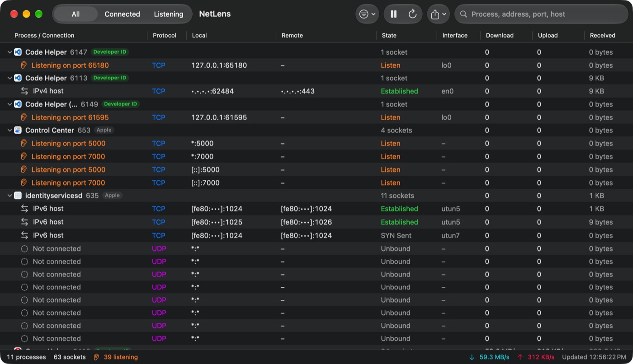Refresh the connection list
633x364 pixels.
coord(412,14)
